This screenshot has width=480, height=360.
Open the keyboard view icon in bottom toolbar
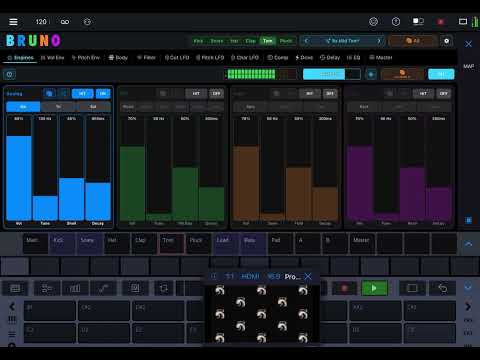(x=15, y=288)
